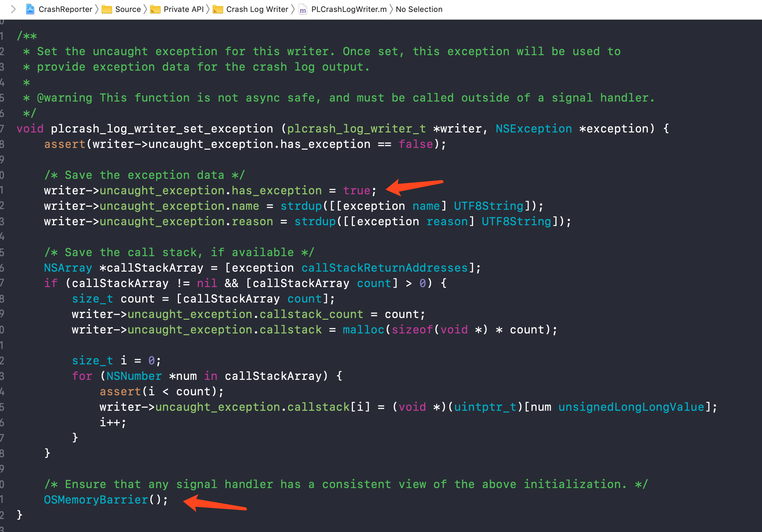Click the uintptr_t cast
This screenshot has height=532, width=762.
[x=485, y=407]
